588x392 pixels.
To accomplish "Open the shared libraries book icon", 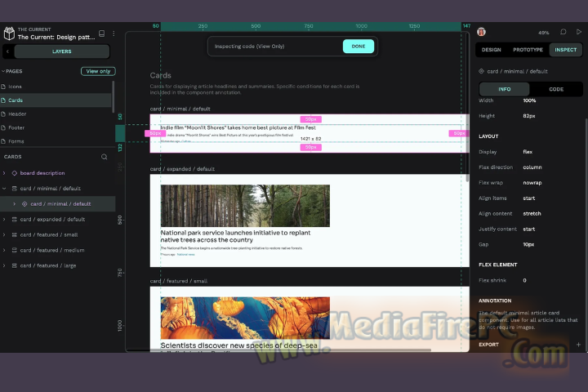I will coord(101,33).
